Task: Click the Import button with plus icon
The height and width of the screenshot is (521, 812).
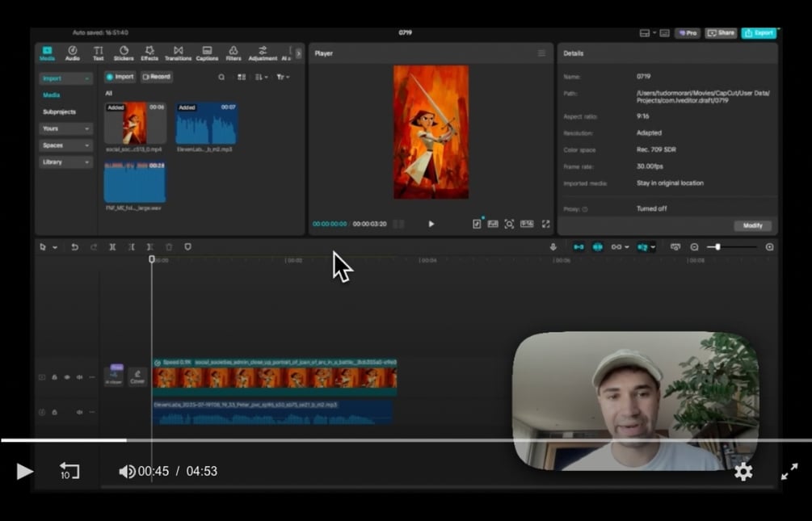Action: (120, 77)
